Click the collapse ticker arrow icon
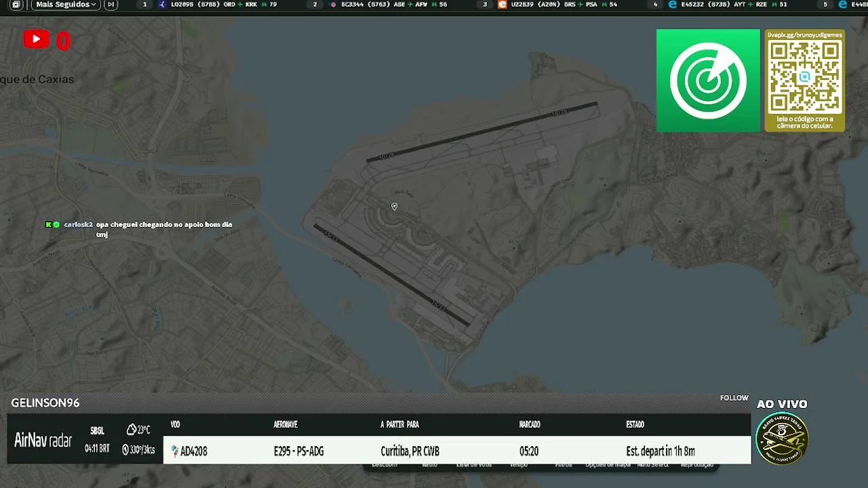868x488 pixels. [111, 4]
